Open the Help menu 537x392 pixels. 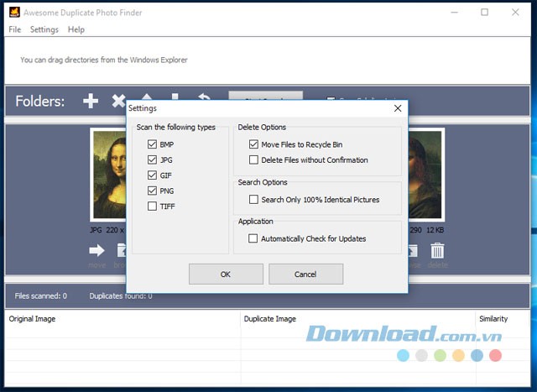76,29
